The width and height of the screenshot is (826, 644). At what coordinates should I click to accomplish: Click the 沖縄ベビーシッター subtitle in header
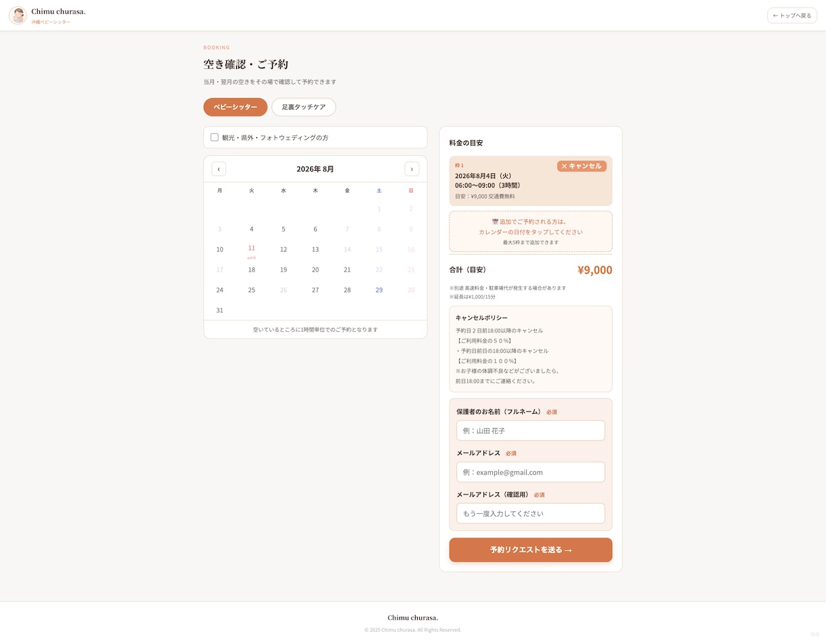(x=51, y=22)
